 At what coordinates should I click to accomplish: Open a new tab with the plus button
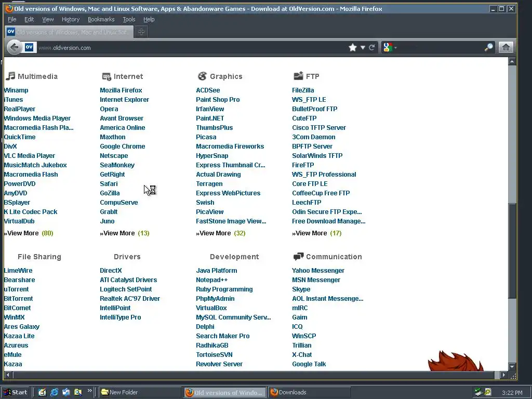[141, 32]
